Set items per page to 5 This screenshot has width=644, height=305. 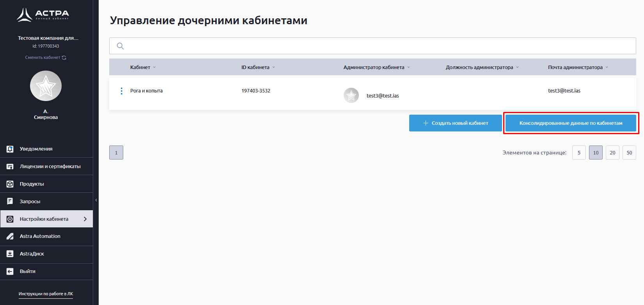click(579, 153)
